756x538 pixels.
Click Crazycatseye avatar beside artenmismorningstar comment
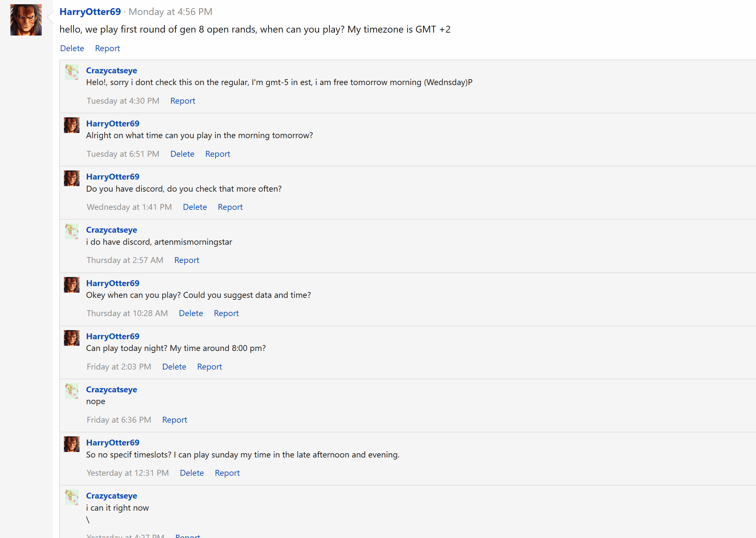(x=72, y=231)
